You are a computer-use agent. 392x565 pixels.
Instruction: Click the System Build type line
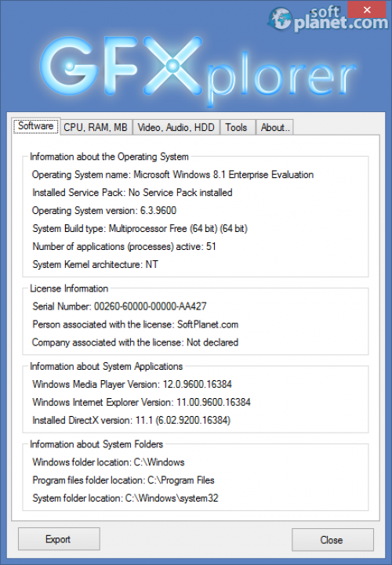tap(140, 229)
